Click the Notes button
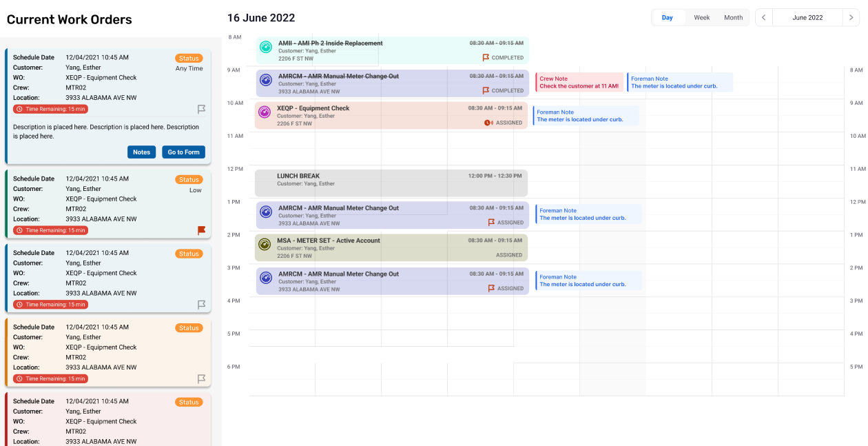 (141, 152)
